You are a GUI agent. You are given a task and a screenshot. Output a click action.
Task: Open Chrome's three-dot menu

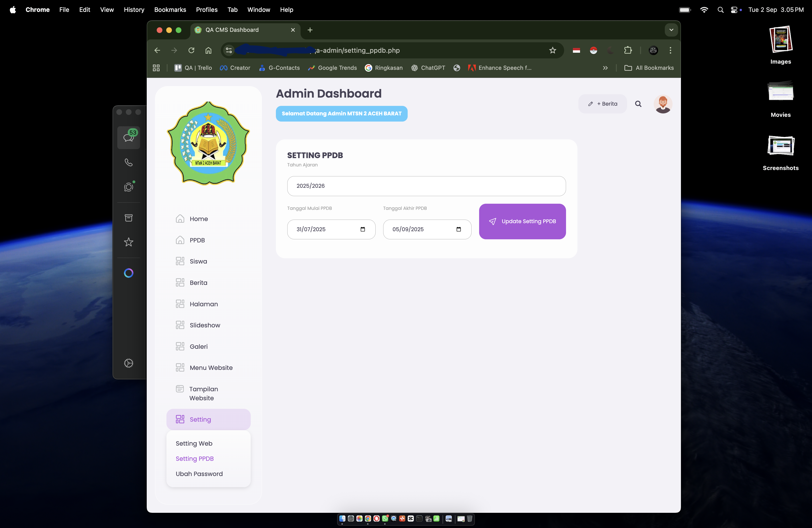[x=670, y=51]
